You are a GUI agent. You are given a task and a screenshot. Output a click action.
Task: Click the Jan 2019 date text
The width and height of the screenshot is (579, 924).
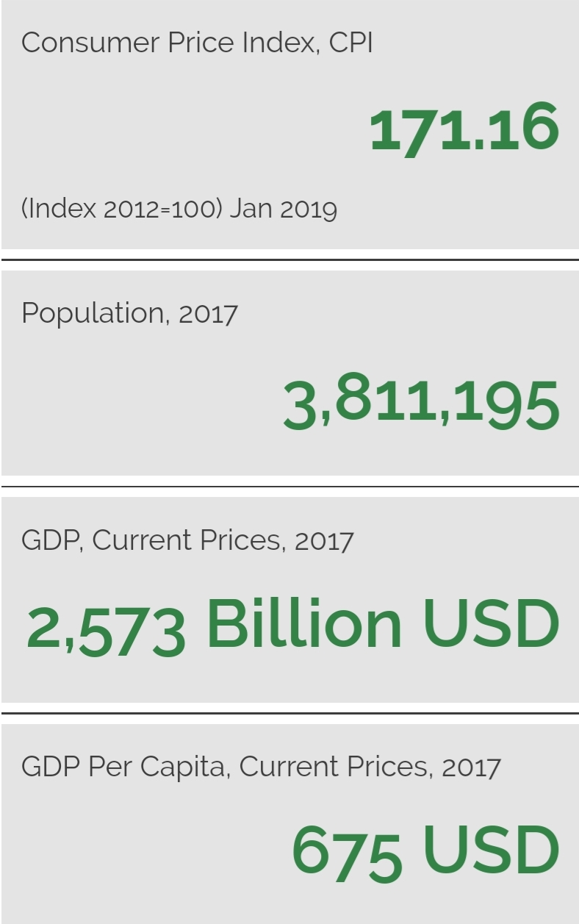(284, 209)
